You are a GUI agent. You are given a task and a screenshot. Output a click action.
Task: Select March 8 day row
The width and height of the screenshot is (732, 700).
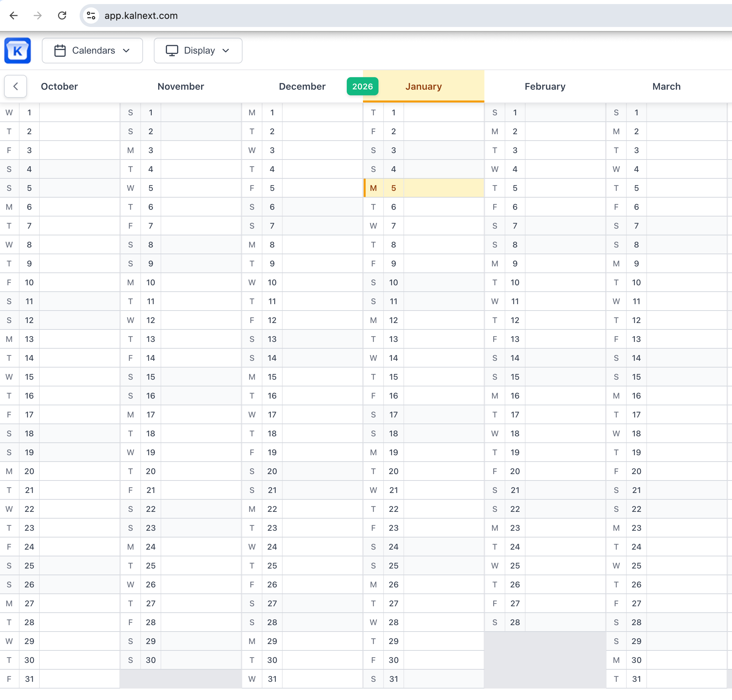click(666, 244)
